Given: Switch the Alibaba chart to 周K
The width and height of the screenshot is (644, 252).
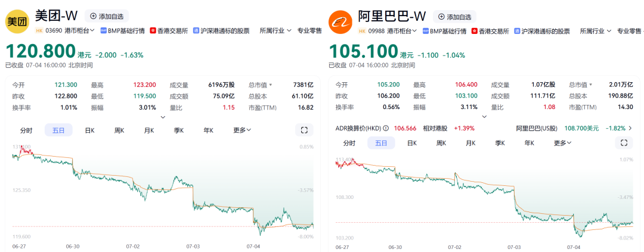Looking at the screenshot, I should [441, 143].
